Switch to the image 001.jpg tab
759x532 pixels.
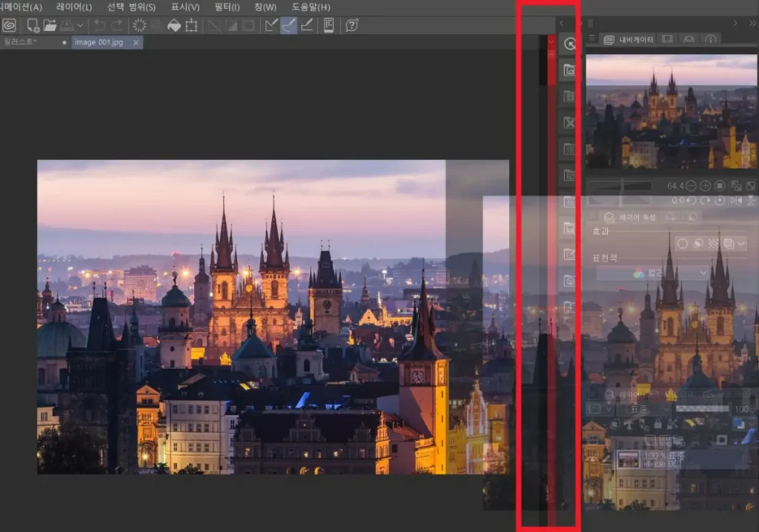tap(99, 43)
